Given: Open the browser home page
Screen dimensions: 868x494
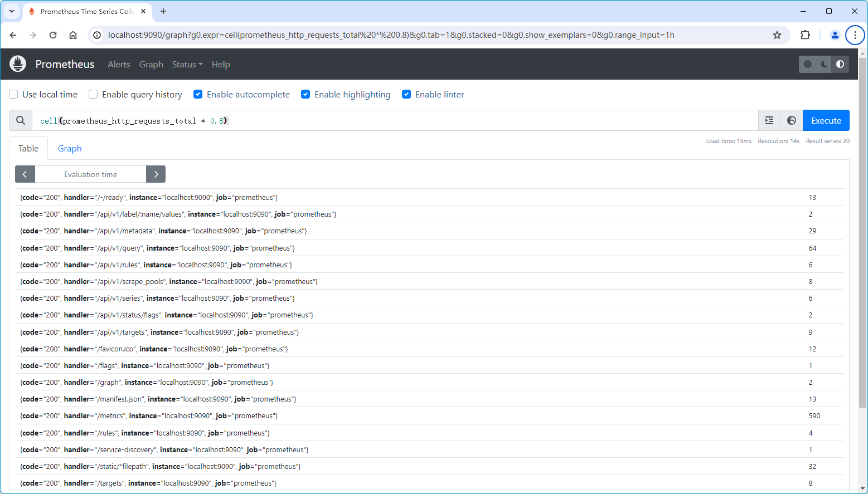Looking at the screenshot, I should click(x=73, y=35).
